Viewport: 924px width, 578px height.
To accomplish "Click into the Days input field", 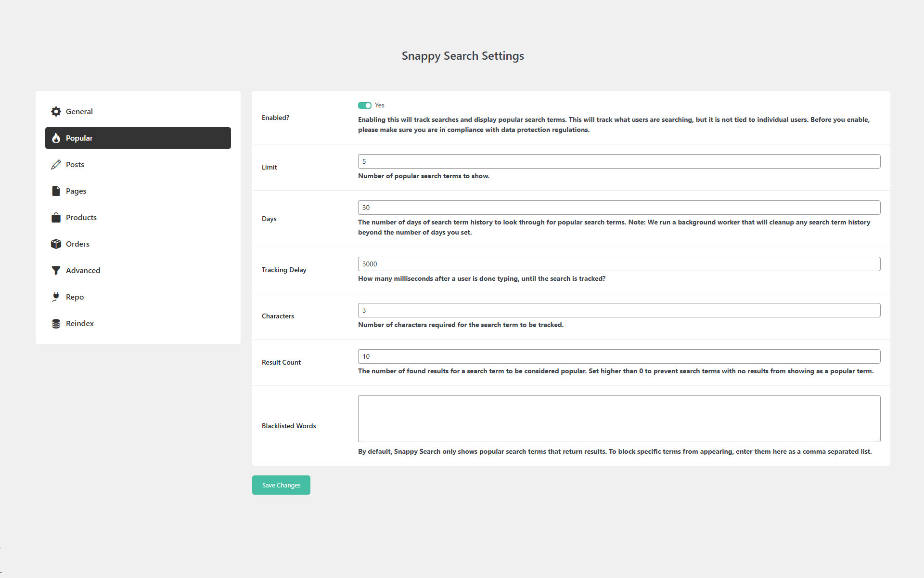I will 619,208.
